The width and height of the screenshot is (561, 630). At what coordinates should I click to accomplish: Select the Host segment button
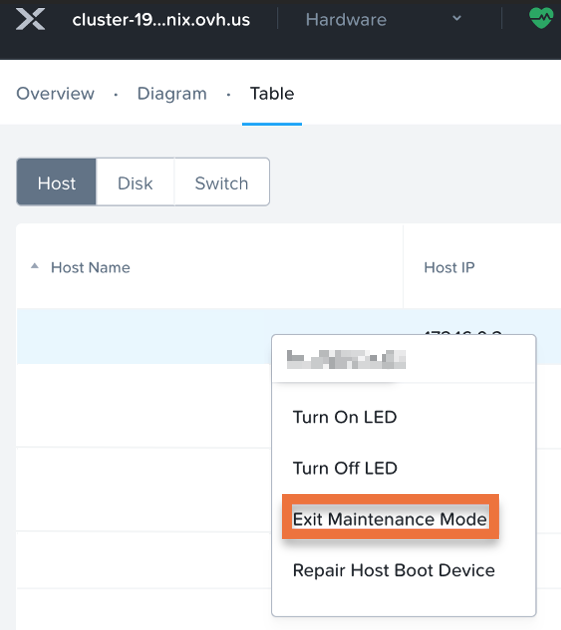(57, 182)
